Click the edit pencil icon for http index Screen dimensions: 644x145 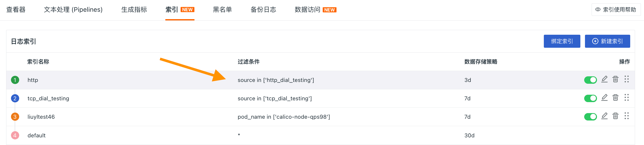(x=604, y=79)
